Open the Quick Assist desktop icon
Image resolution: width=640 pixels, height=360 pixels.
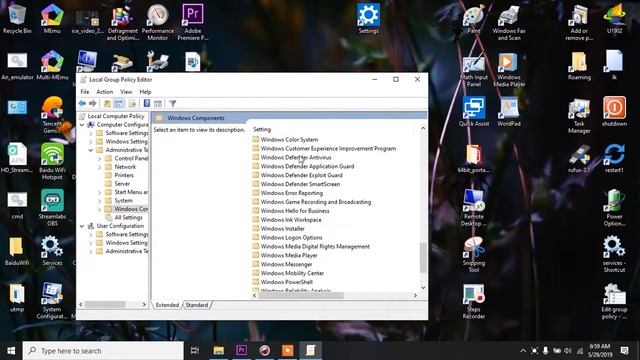[473, 111]
